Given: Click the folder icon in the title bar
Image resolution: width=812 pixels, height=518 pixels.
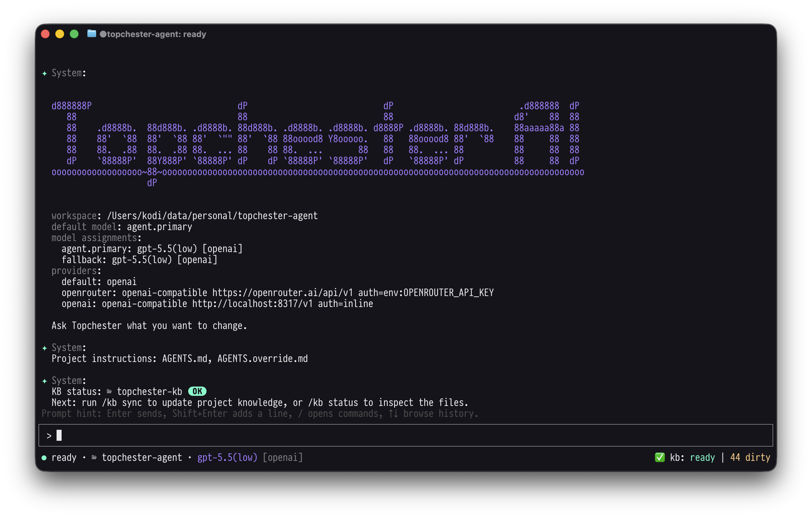Looking at the screenshot, I should tap(92, 34).
